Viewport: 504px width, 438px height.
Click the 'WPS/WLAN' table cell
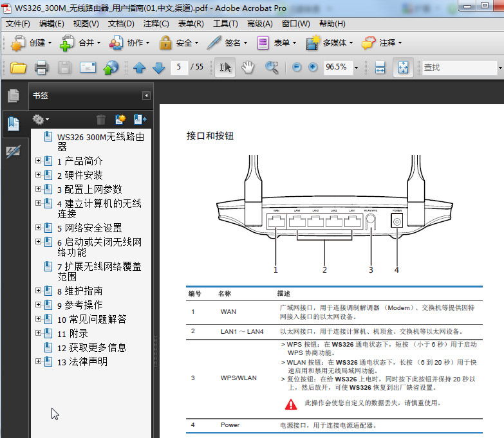(239, 378)
